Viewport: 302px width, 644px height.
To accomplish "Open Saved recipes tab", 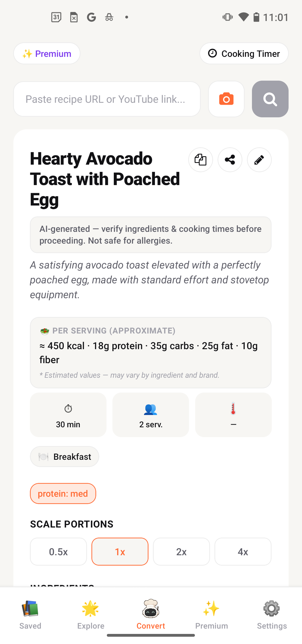I will pyautogui.click(x=30, y=615).
